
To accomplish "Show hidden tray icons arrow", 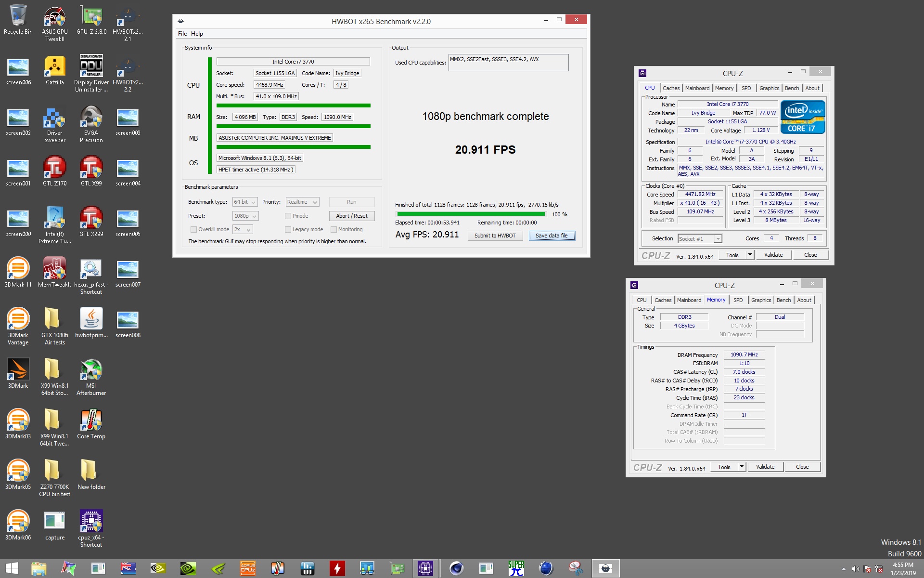I will 844,569.
